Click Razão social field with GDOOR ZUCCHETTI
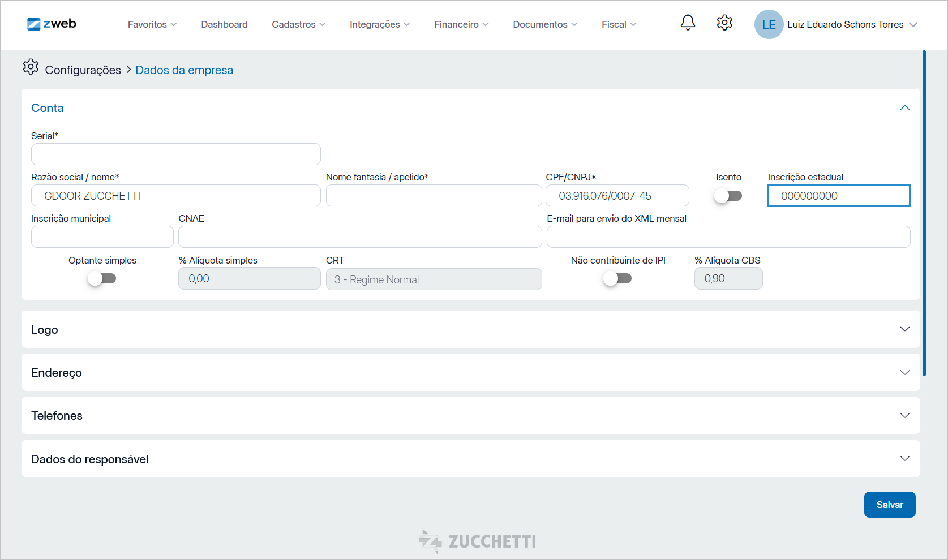The image size is (948, 560). click(176, 196)
